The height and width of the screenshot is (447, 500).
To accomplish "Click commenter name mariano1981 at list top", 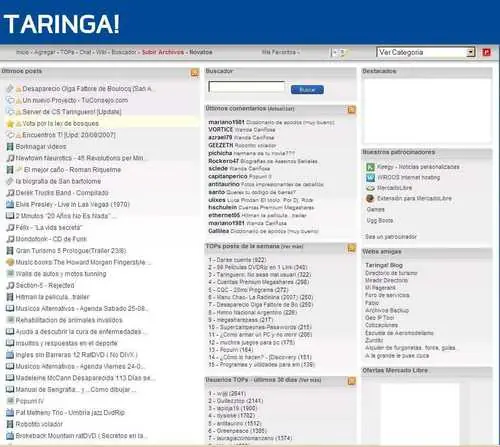I will [x=226, y=122].
